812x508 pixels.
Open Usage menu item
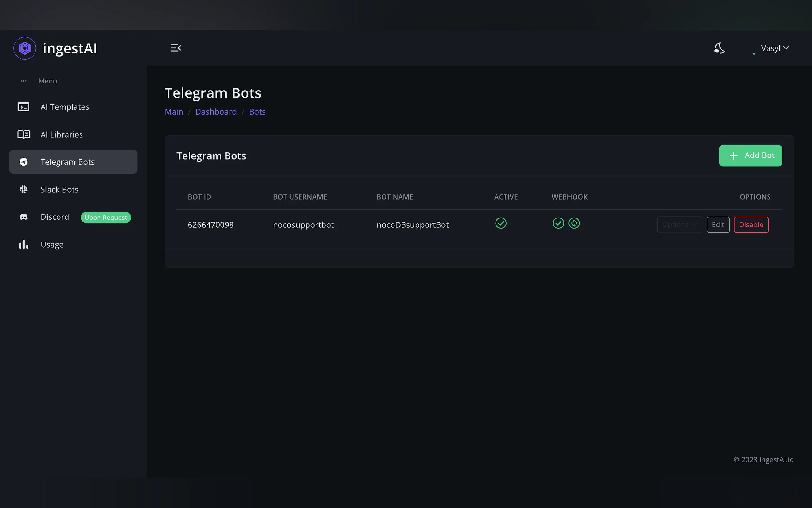pyautogui.click(x=73, y=245)
